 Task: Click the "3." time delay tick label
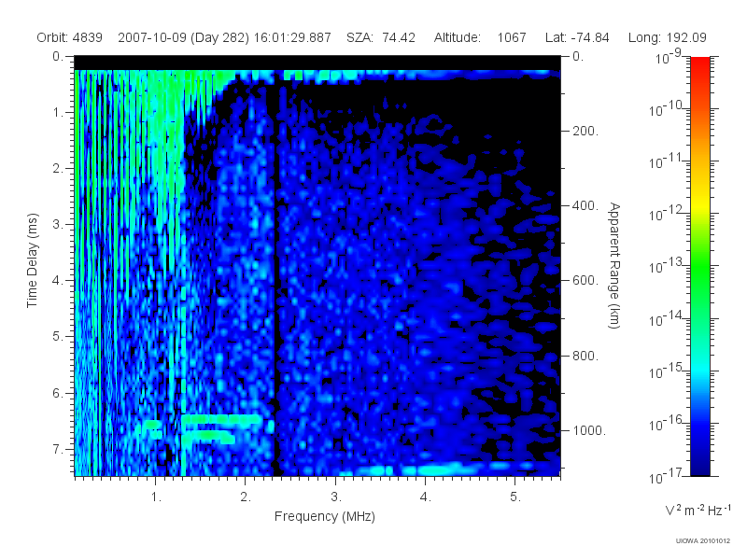58,224
